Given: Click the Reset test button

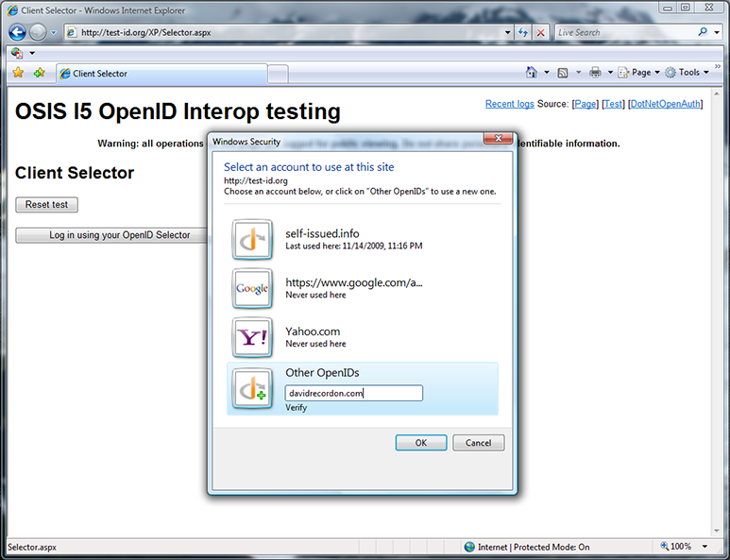Looking at the screenshot, I should coord(46,205).
